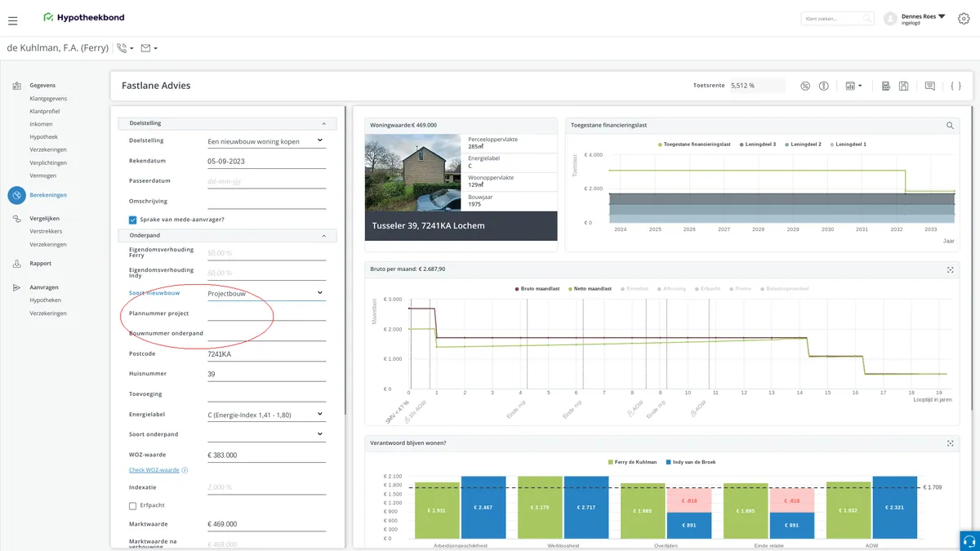980x551 pixels.
Task: Open the Doelstelling dropdown
Action: (266, 141)
